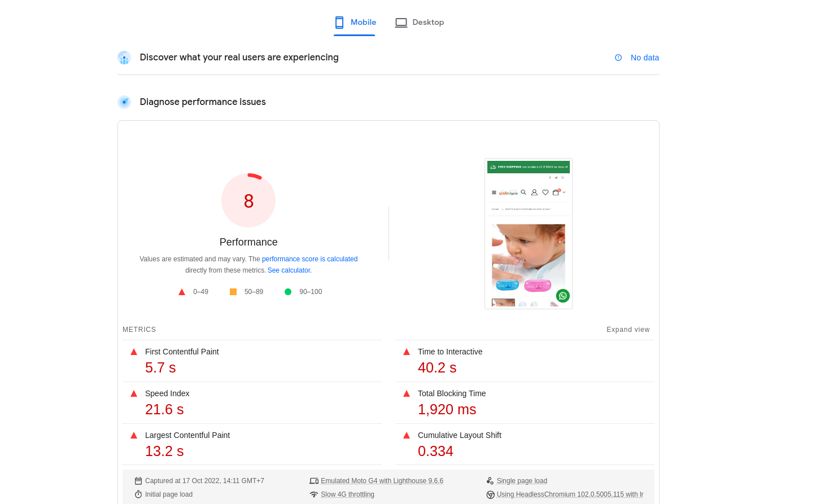Click the Largest Contentful Paint metric
829x504 pixels.
point(187,435)
